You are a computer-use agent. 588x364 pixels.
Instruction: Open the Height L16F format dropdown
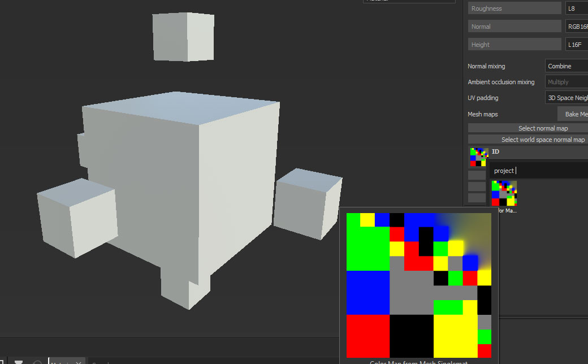pyautogui.click(x=576, y=44)
